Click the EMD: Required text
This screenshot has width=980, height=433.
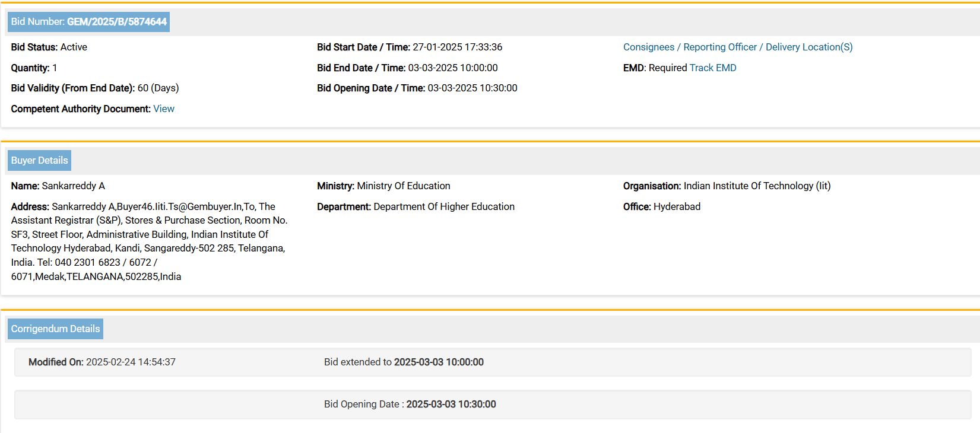coord(655,68)
